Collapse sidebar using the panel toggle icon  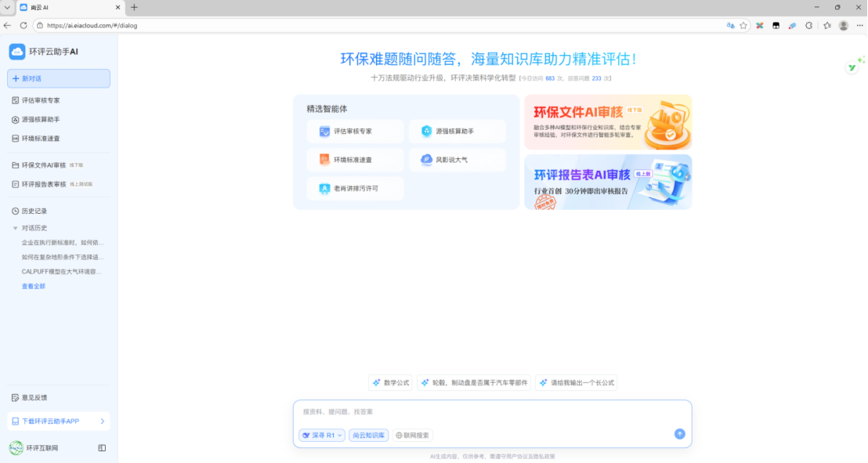pos(102,448)
